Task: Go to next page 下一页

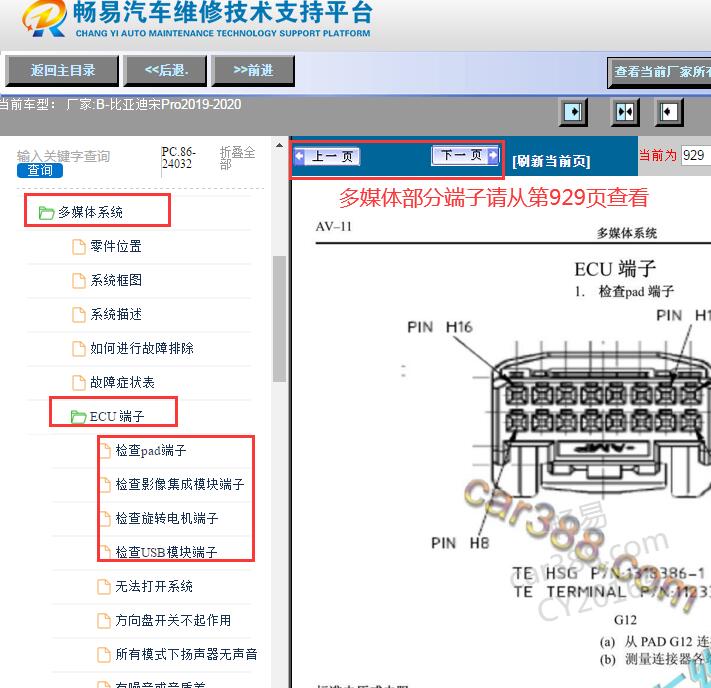Action: coord(465,156)
